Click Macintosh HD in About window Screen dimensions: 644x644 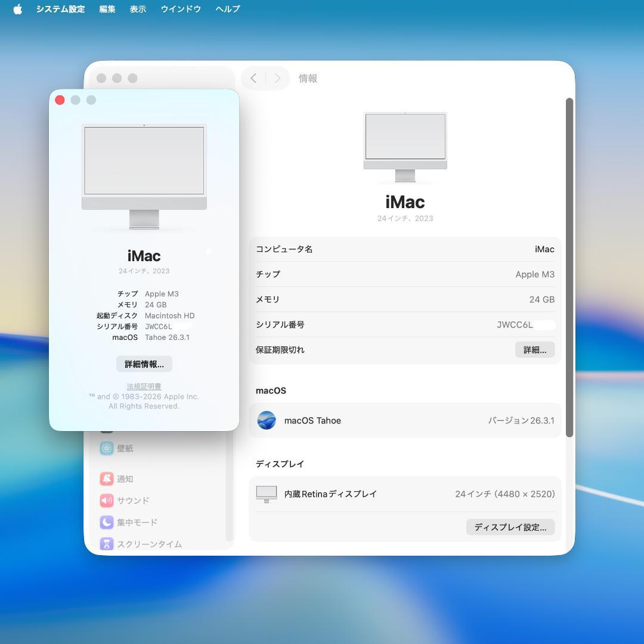(x=169, y=315)
